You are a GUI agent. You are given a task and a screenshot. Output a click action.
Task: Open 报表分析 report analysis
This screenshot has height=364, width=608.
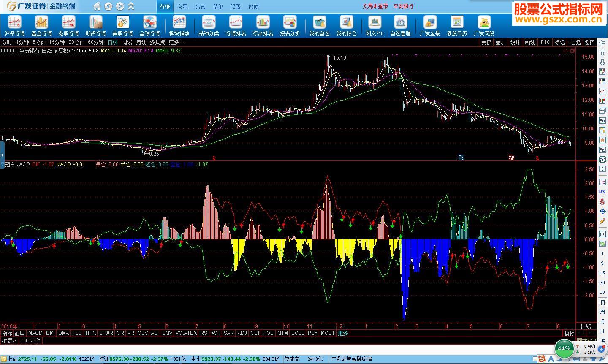pyautogui.click(x=290, y=26)
